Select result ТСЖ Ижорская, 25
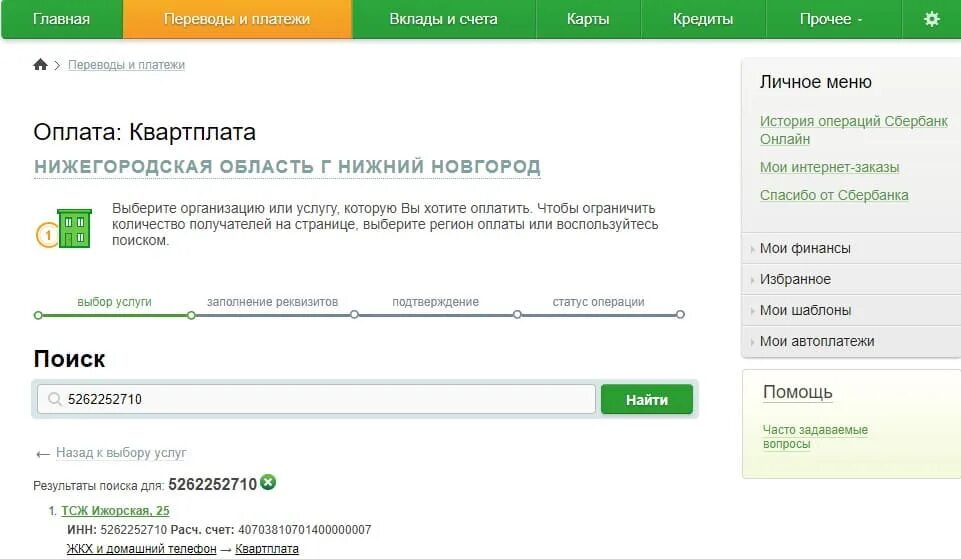Screen dimensions: 961x559 tap(115, 511)
